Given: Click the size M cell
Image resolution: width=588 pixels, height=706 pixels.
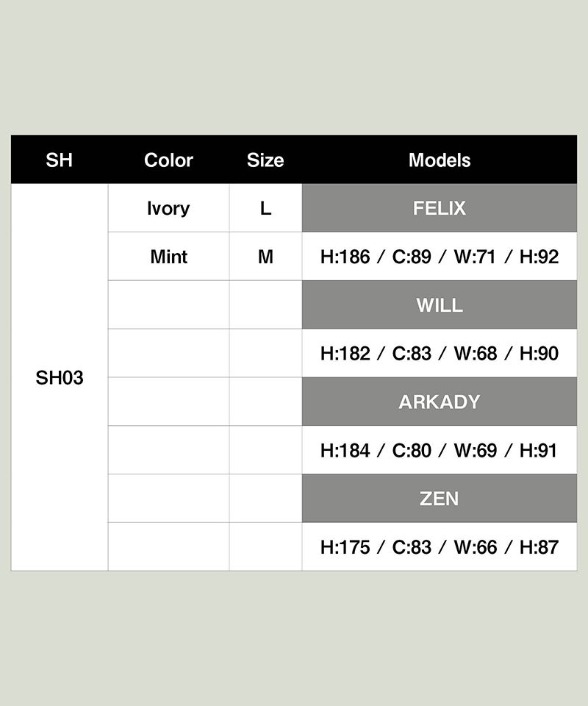Looking at the screenshot, I should click(265, 257).
